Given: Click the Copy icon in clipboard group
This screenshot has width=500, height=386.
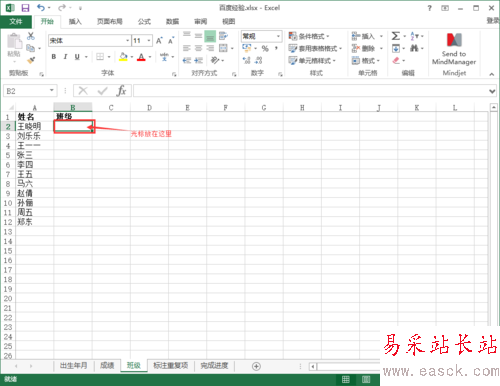Looking at the screenshot, I should [x=30, y=48].
